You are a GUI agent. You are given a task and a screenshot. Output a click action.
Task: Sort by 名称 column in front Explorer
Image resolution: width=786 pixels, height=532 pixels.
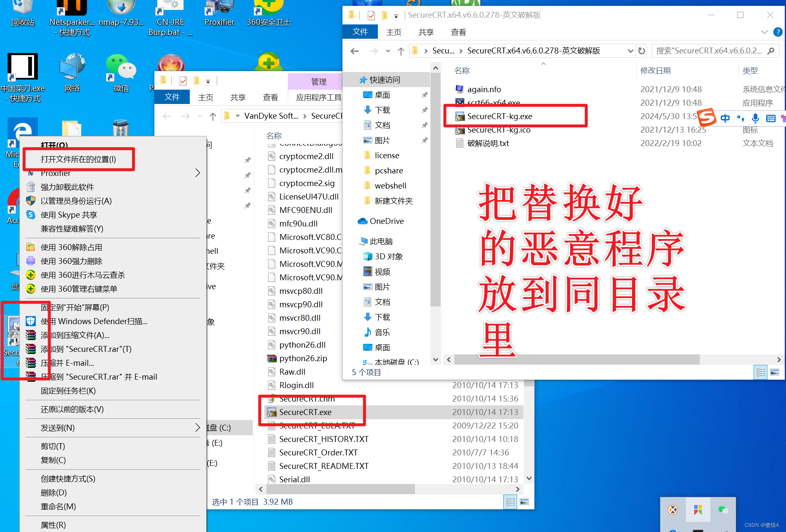click(462, 71)
